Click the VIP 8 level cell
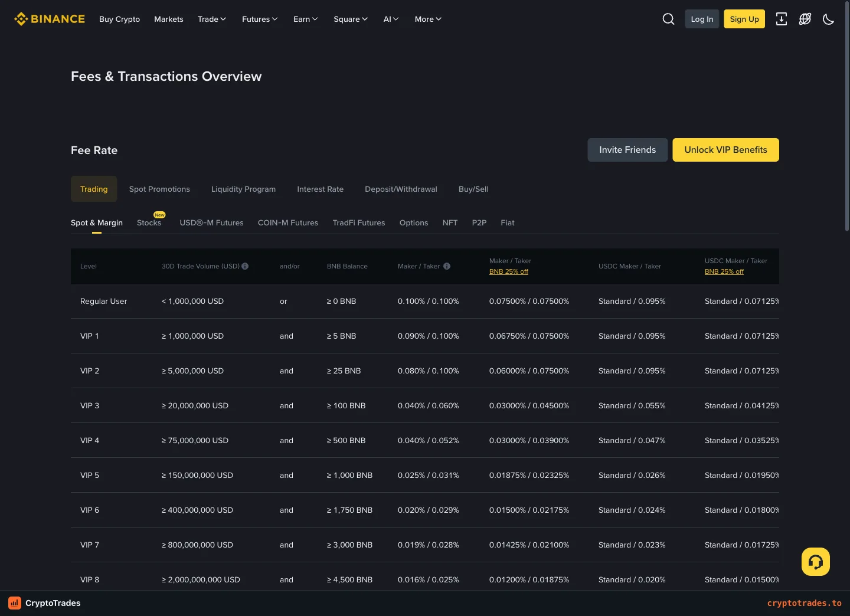The height and width of the screenshot is (616, 850). (x=90, y=579)
